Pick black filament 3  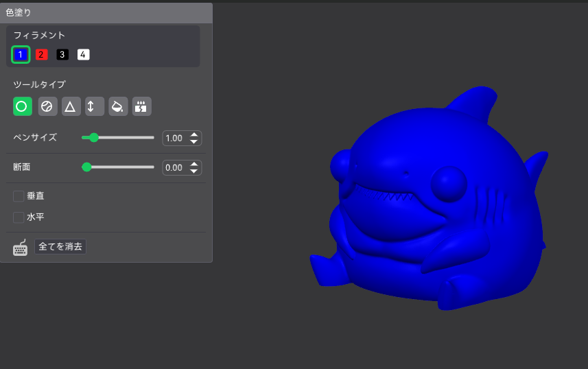(x=62, y=55)
